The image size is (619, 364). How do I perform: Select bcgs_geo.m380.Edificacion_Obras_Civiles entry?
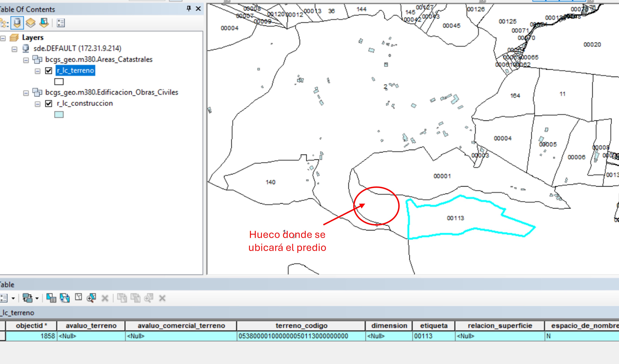(111, 92)
